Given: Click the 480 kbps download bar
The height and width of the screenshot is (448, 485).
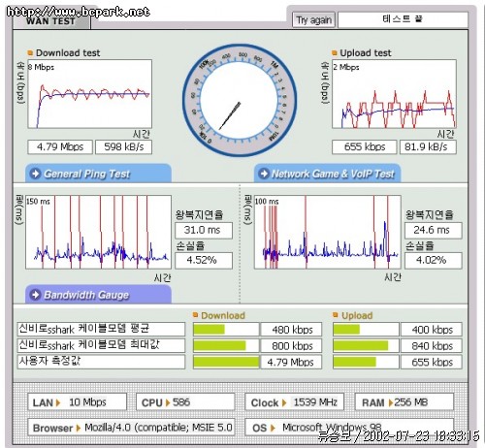Looking at the screenshot, I should (x=209, y=330).
